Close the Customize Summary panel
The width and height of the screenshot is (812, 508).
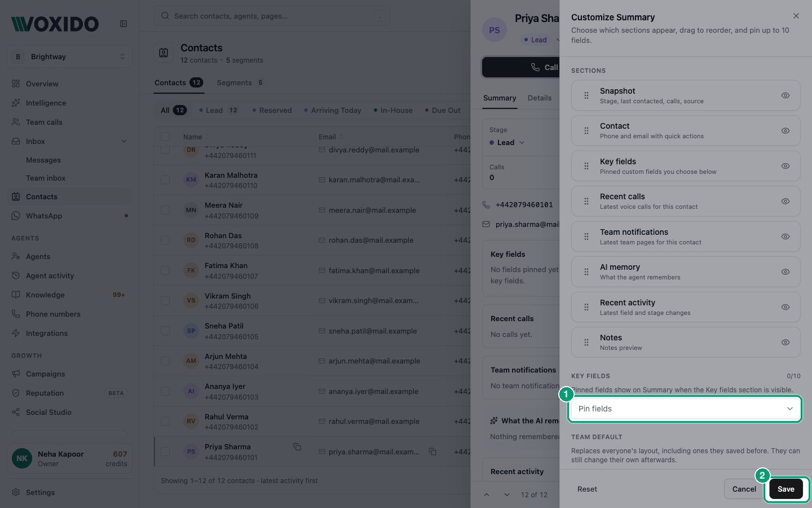click(x=796, y=16)
